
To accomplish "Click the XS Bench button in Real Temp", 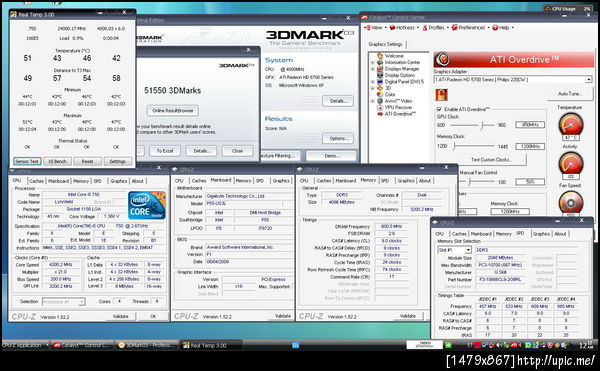I will (57, 161).
